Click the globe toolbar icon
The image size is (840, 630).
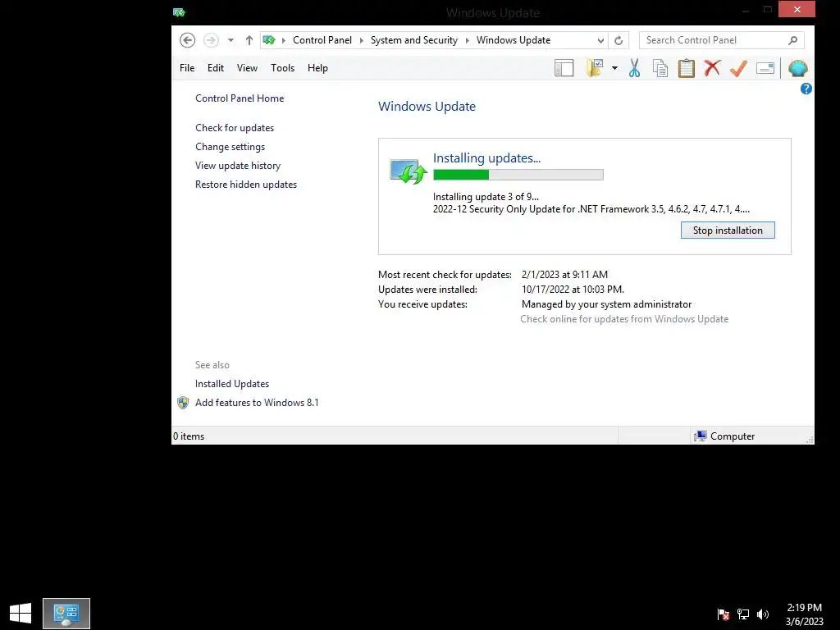click(797, 68)
